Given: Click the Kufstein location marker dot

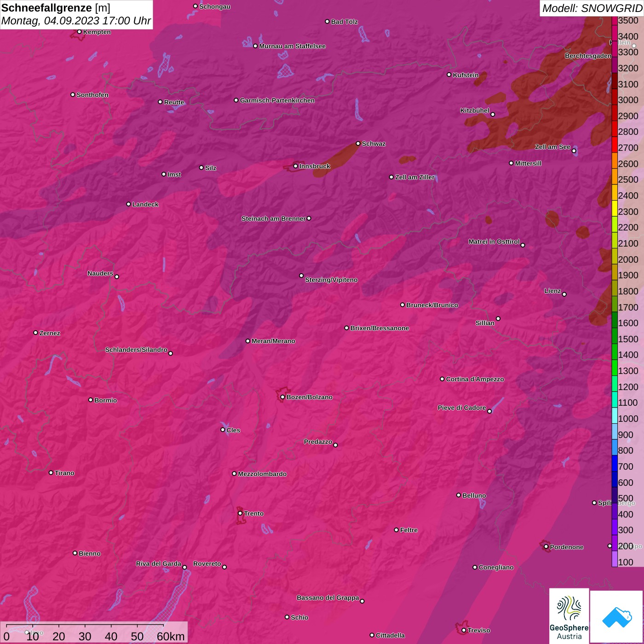Looking at the screenshot, I should click(449, 75).
